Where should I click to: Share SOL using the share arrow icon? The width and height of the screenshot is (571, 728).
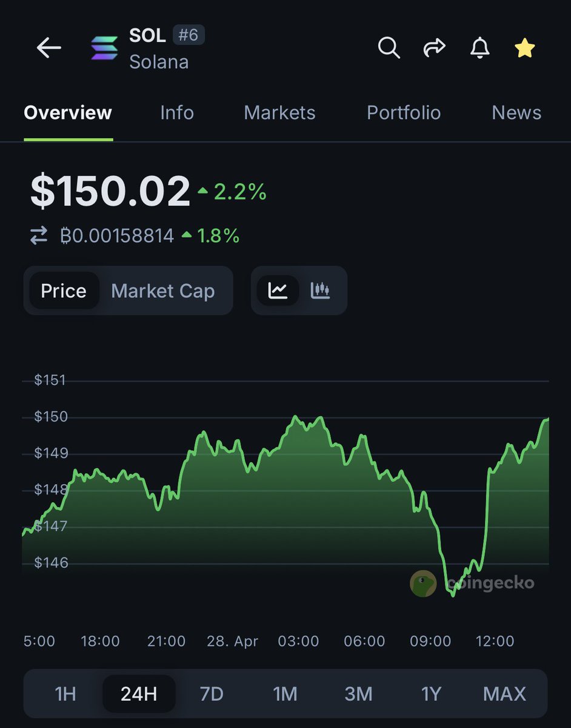(434, 47)
